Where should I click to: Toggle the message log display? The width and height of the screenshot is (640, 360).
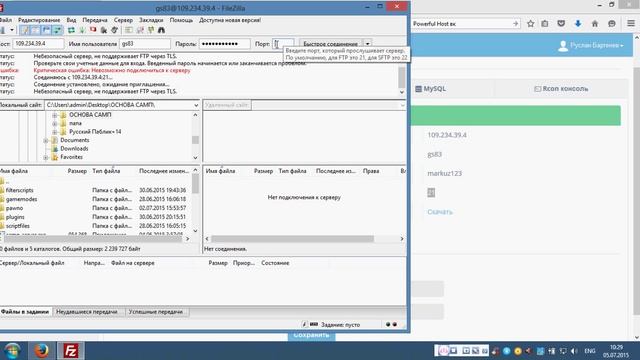pyautogui.click(x=25, y=30)
